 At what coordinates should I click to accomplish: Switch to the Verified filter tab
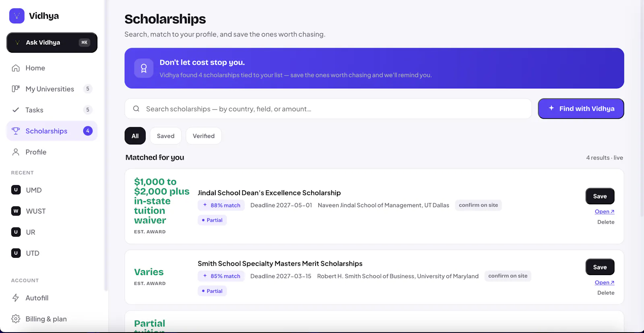pos(204,136)
